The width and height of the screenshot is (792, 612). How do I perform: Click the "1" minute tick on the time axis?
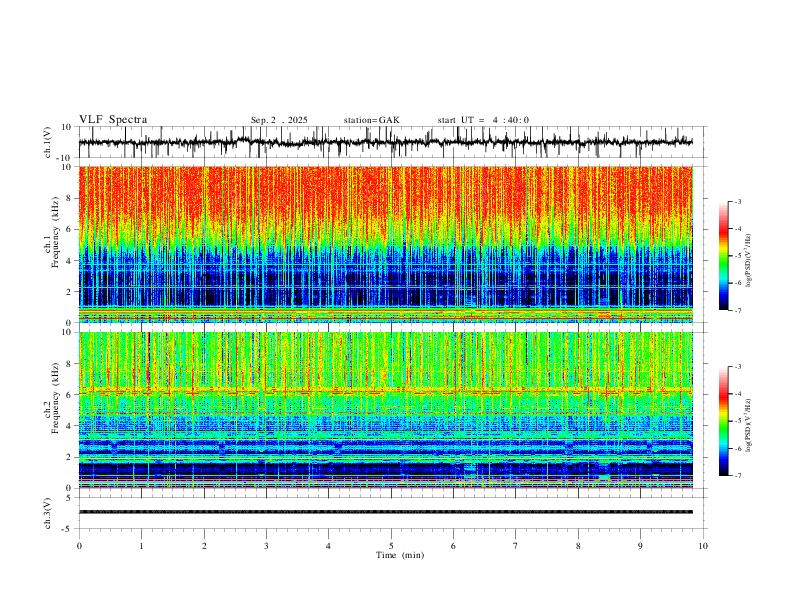coord(141,546)
